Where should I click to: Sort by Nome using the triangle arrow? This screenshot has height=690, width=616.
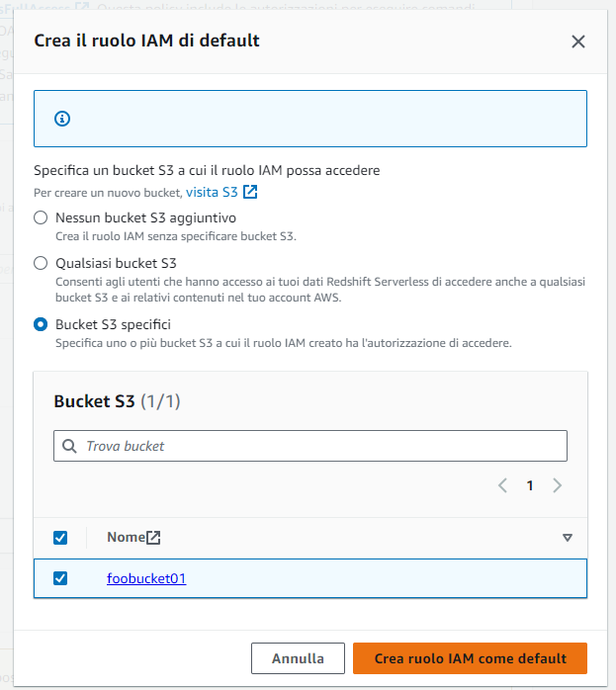[568, 538]
